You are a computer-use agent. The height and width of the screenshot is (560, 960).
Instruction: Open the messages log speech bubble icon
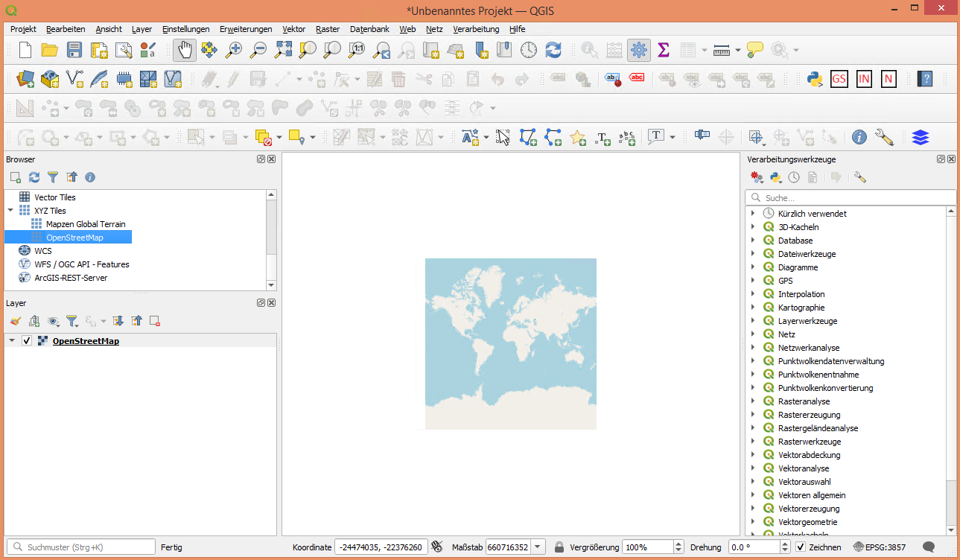tap(929, 547)
